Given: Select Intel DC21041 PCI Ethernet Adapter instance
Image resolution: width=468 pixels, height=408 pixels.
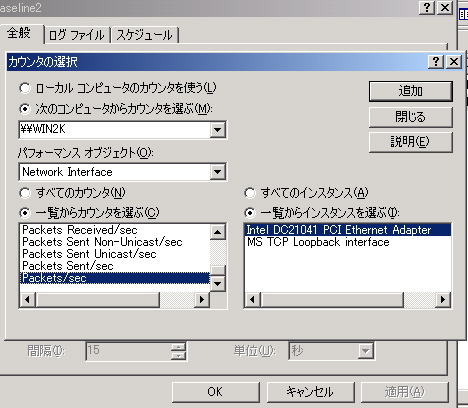Looking at the screenshot, I should pyautogui.click(x=348, y=230).
